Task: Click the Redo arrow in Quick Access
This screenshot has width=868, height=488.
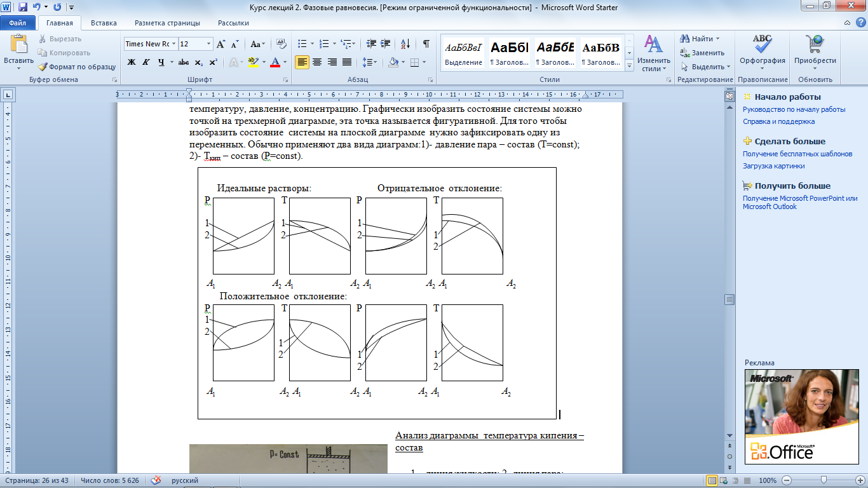Action: coord(57,8)
